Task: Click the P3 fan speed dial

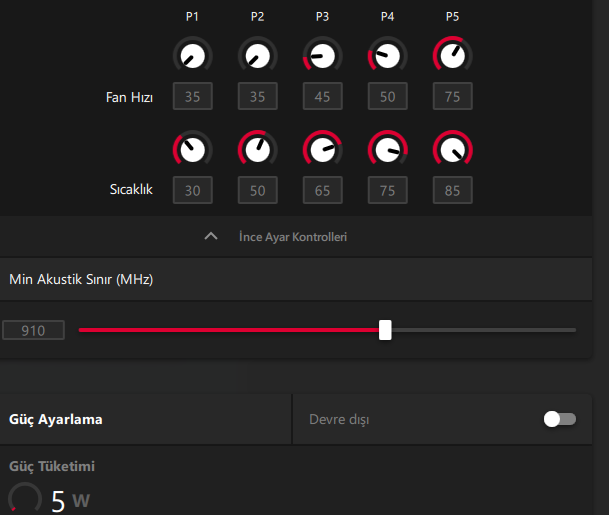Action: click(x=322, y=56)
